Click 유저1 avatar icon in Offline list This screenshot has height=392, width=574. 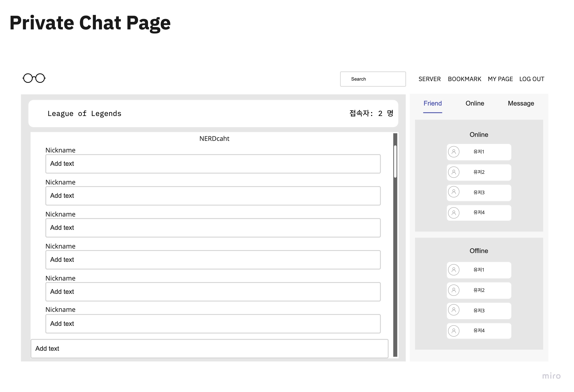[453, 270]
